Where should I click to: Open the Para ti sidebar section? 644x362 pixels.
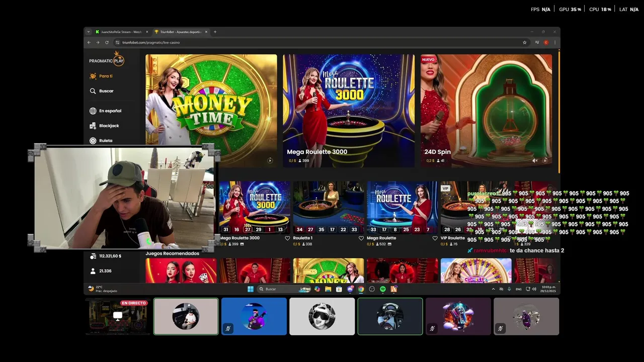pyautogui.click(x=101, y=76)
